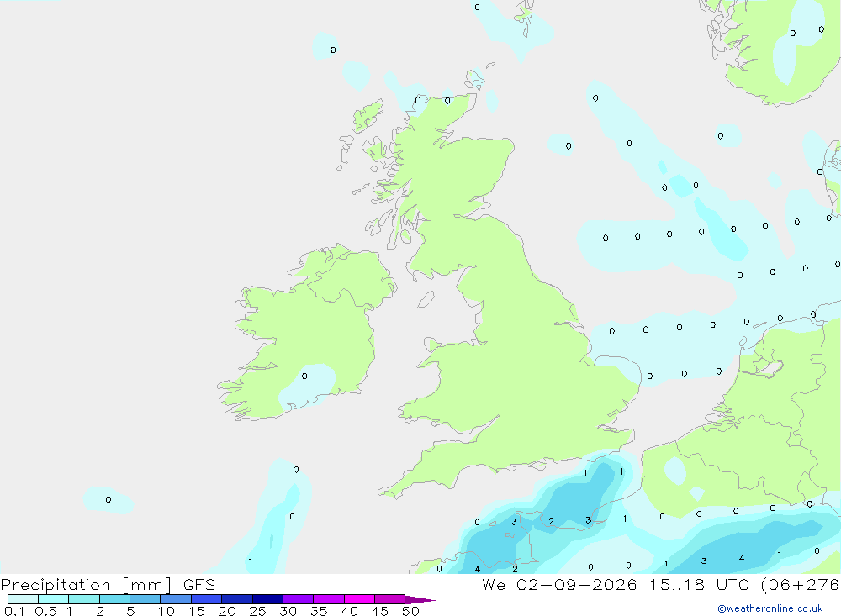This screenshot has width=841, height=616.
Task: Select the 35–40 mm legend color swatch
Action: click(x=329, y=599)
